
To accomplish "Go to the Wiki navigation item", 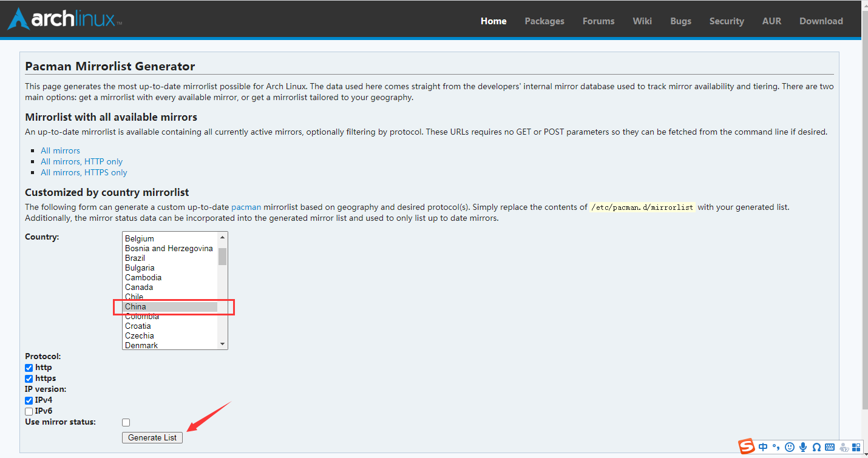I will (x=642, y=21).
